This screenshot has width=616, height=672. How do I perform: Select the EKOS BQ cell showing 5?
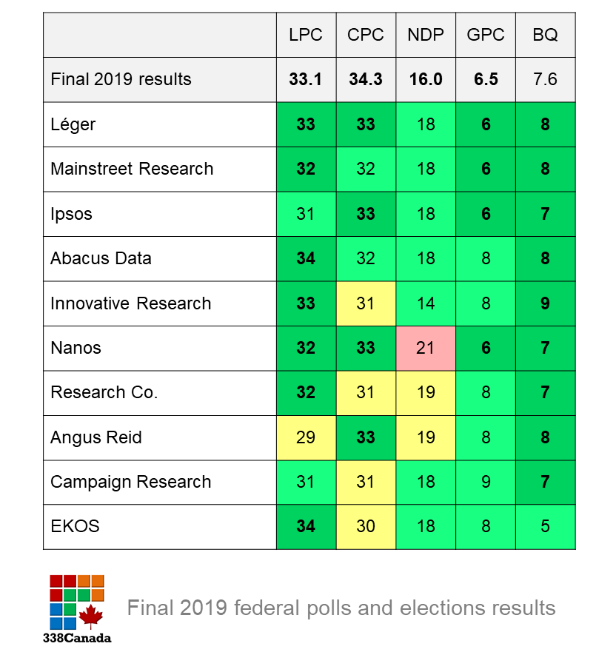pos(545,526)
